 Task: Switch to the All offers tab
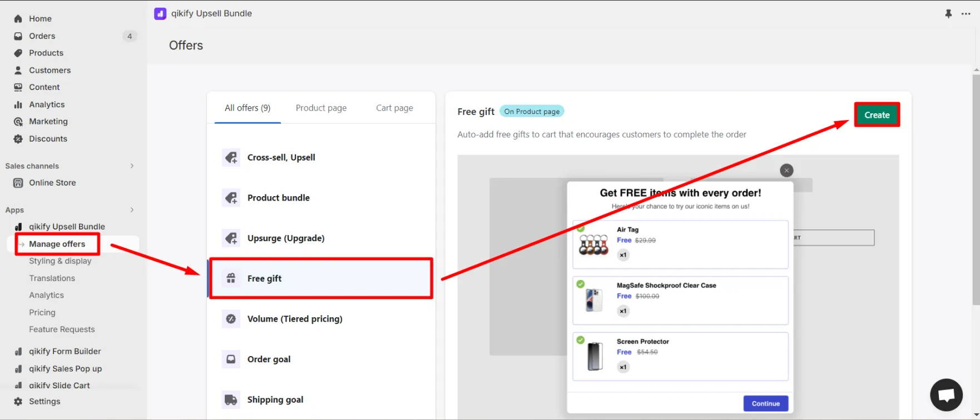(248, 108)
